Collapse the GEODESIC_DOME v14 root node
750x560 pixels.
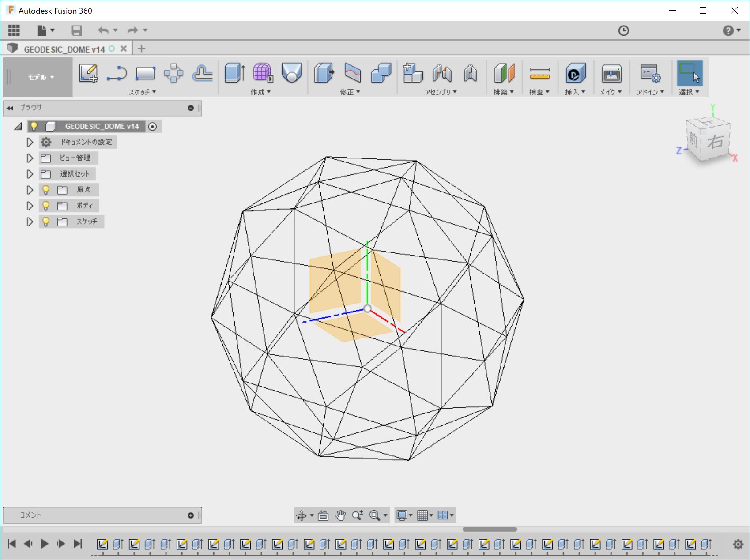click(x=18, y=126)
